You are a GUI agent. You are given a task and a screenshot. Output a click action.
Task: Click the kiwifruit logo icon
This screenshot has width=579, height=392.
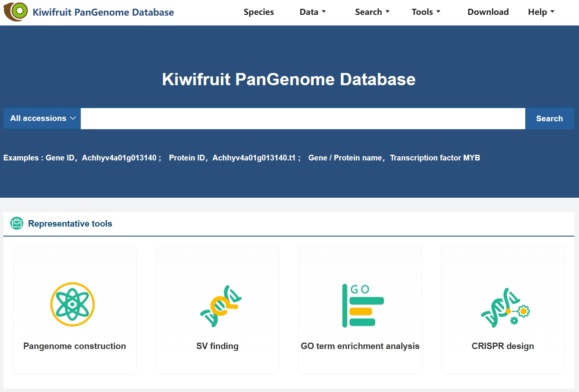(16, 11)
